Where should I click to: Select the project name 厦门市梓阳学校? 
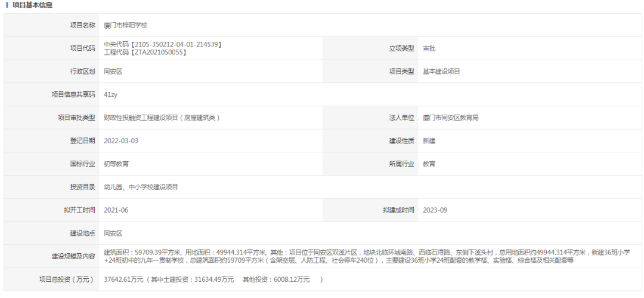125,25
